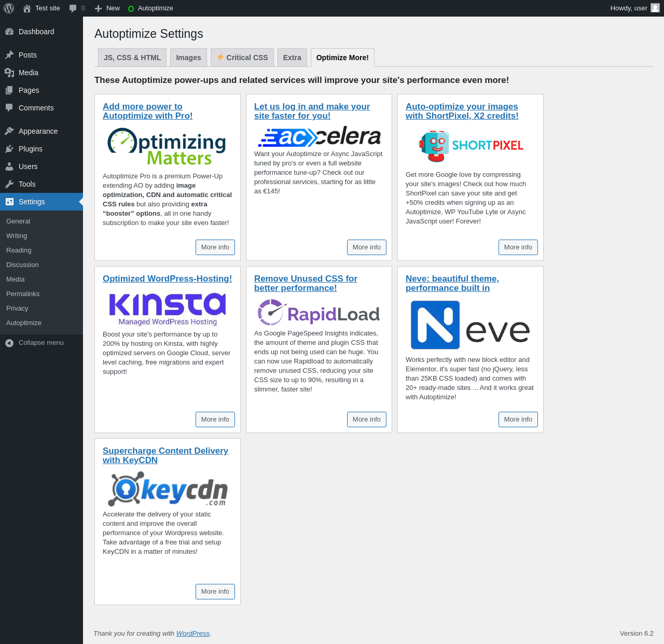The image size is (664, 644).
Task: Open the Reading settings submenu item
Action: 19,250
